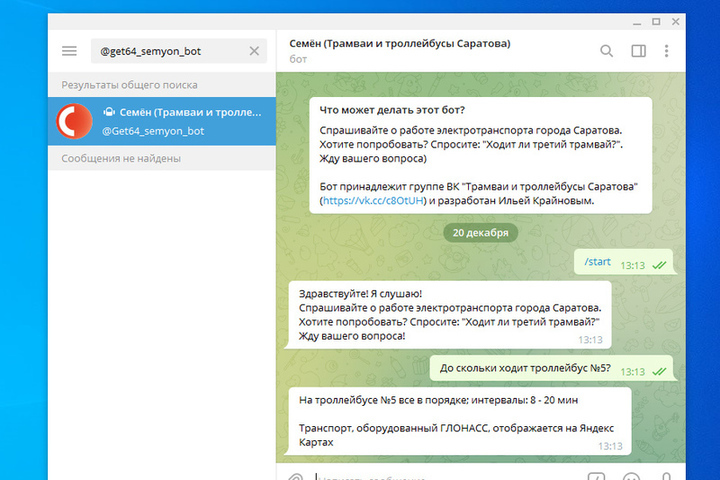Click the 'Что может делать этот бот?' heading
The width and height of the screenshot is (720, 480).
pyautogui.click(x=392, y=110)
